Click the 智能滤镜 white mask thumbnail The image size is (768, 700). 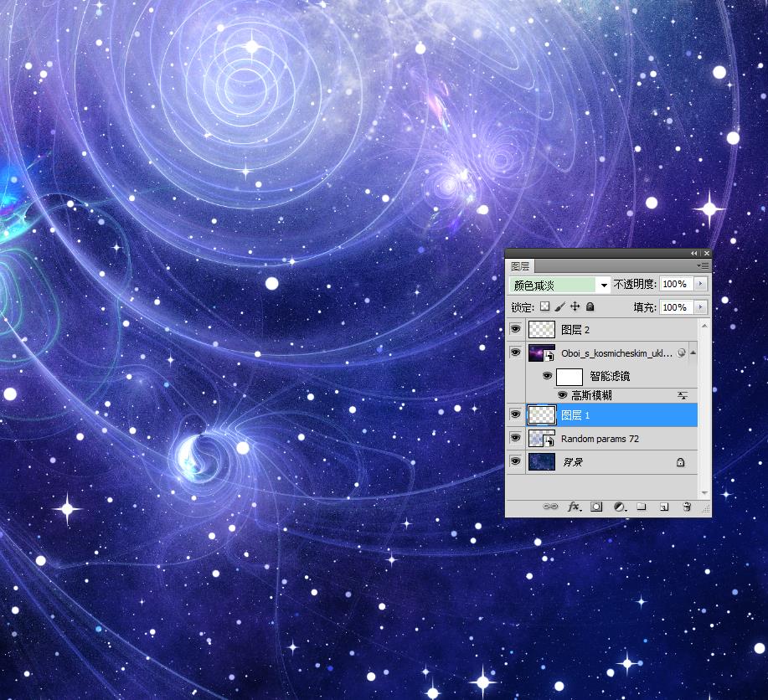(570, 377)
